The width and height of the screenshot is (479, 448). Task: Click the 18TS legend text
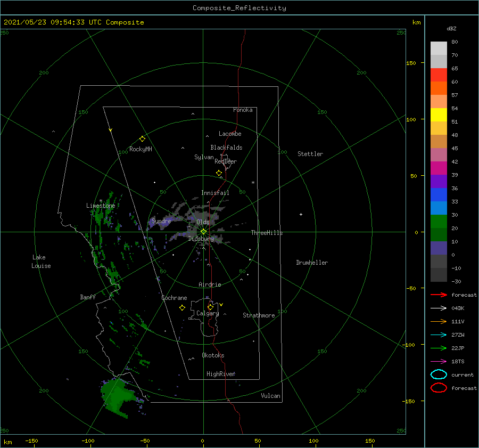458,362
